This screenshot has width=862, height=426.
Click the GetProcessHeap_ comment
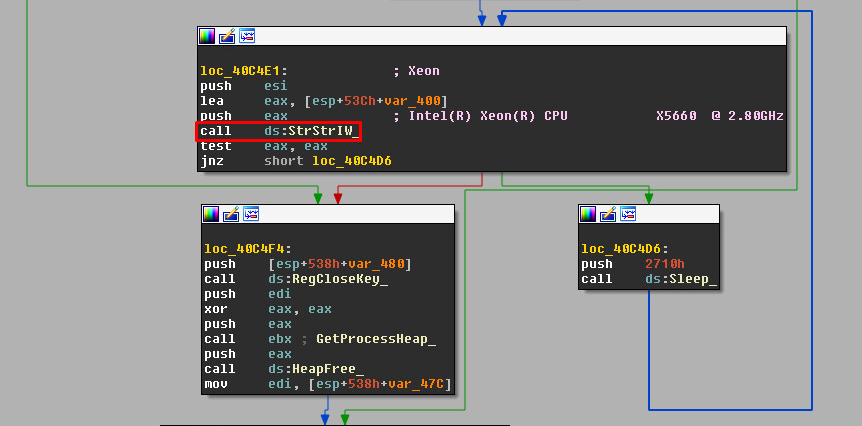coord(376,339)
